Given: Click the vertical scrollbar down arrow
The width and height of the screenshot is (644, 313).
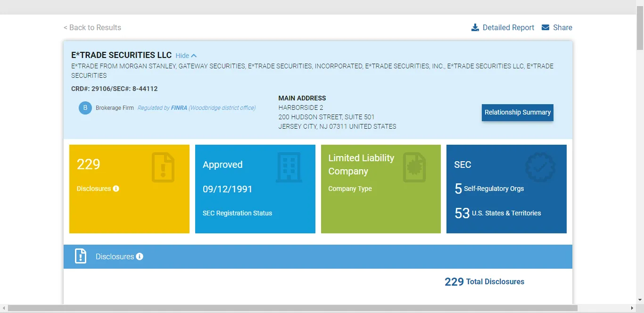Looking at the screenshot, I should tap(640, 300).
